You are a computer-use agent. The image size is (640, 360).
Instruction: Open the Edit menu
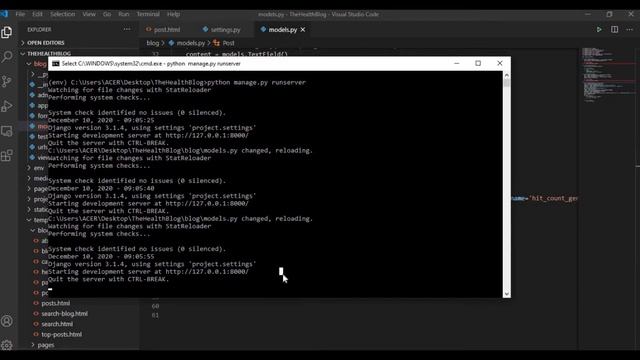coord(37,14)
